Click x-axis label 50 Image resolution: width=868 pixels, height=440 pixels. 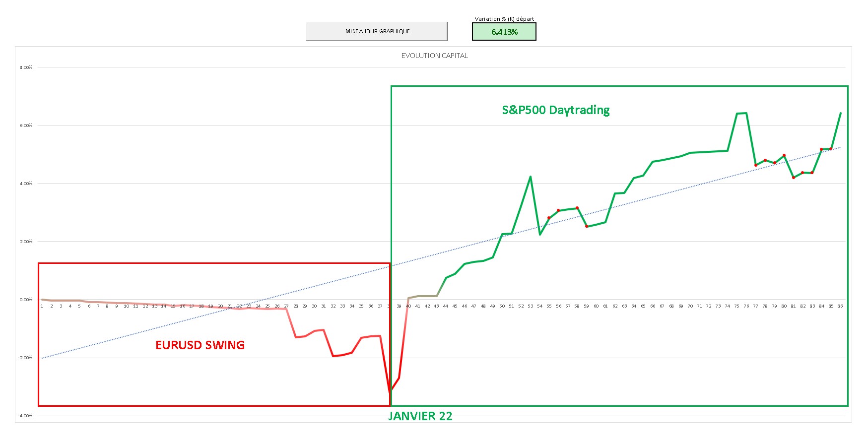pos(502,306)
